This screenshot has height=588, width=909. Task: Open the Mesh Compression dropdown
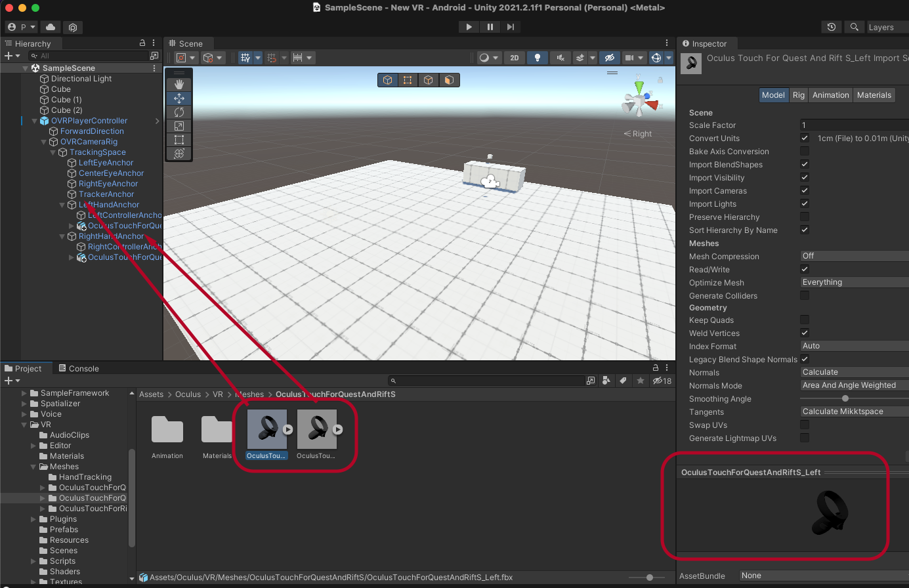pyautogui.click(x=855, y=256)
